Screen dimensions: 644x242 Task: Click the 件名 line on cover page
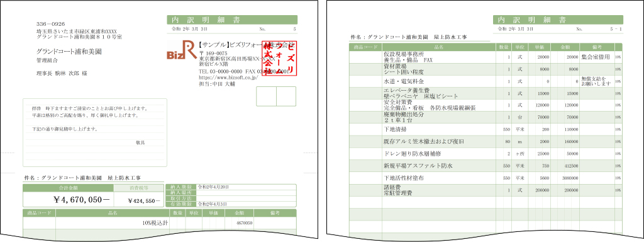pos(82,178)
